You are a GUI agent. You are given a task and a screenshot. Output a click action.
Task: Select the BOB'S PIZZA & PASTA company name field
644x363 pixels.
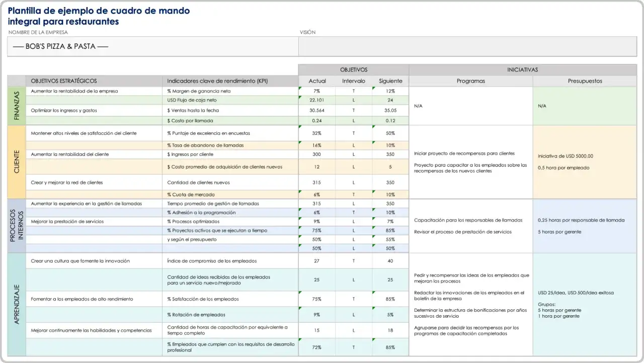pyautogui.click(x=153, y=46)
